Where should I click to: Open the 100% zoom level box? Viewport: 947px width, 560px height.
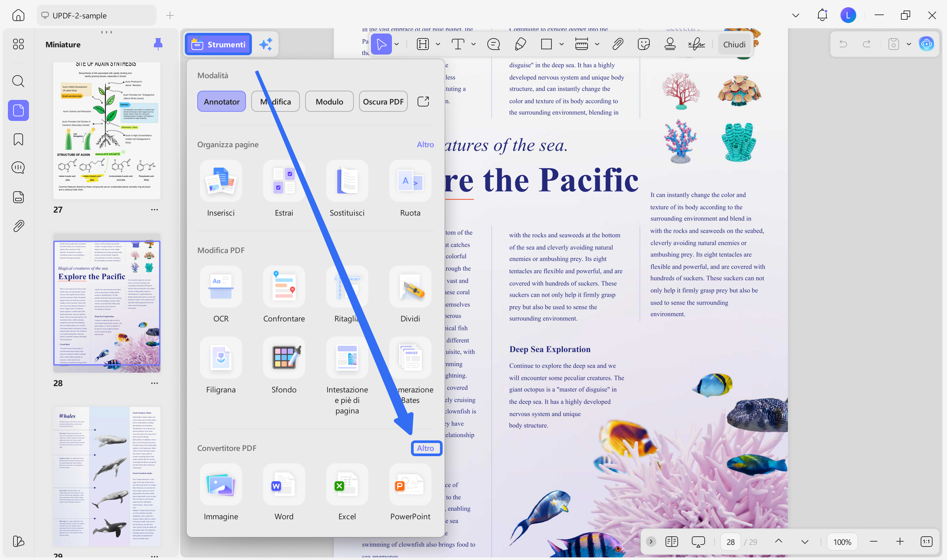coord(842,542)
